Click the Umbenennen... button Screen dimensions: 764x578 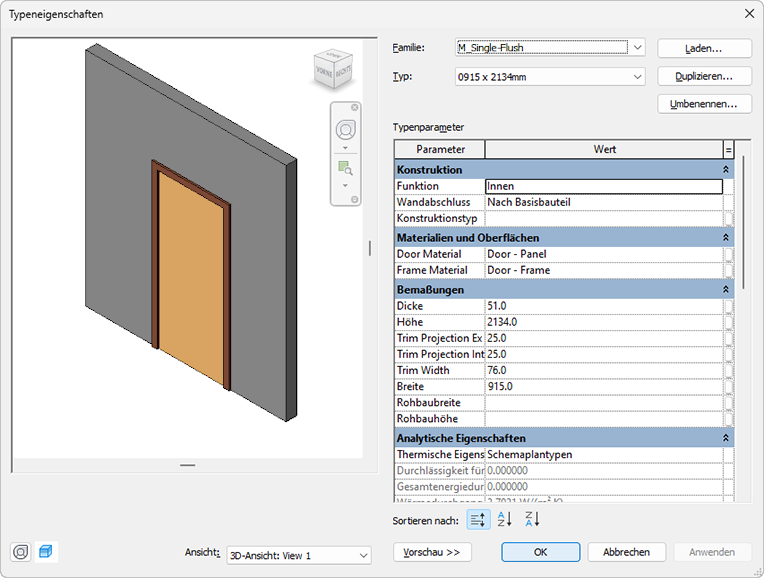click(x=704, y=104)
